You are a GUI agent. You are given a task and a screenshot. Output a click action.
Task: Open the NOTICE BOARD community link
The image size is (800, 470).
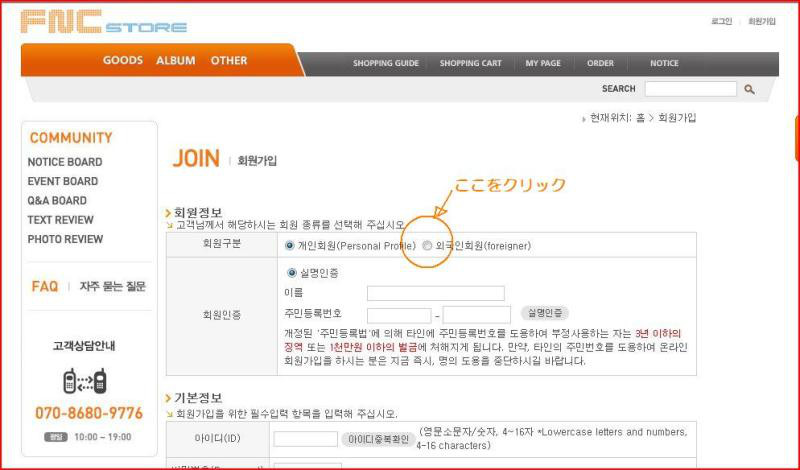[65, 162]
